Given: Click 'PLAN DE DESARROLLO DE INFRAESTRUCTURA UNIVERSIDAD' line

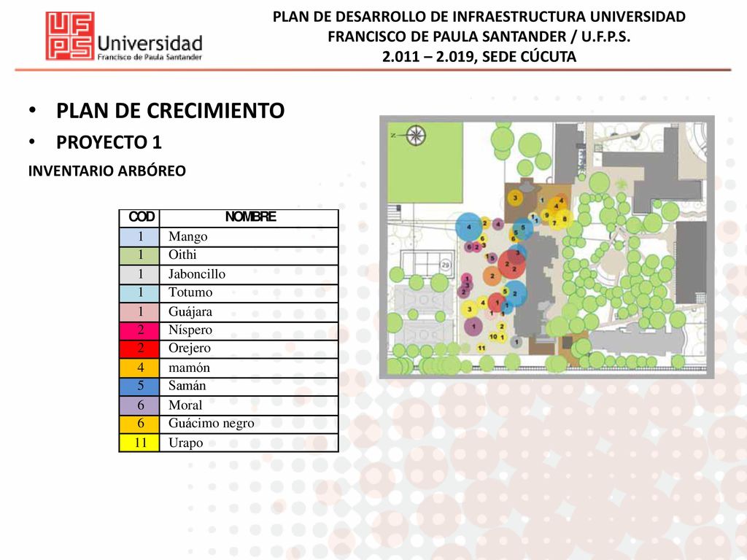Looking at the screenshot, I should pos(479,17).
